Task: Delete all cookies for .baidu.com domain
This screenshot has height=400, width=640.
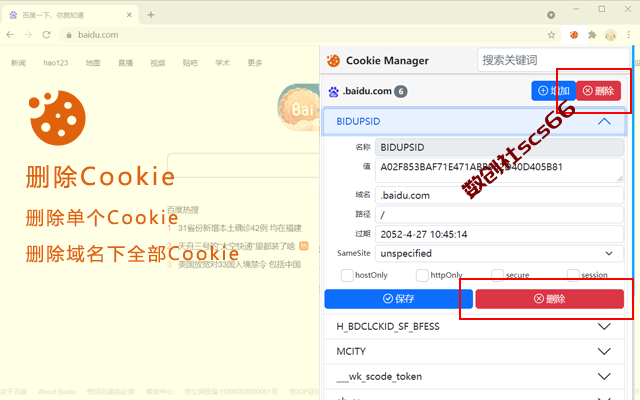Action: click(x=598, y=91)
